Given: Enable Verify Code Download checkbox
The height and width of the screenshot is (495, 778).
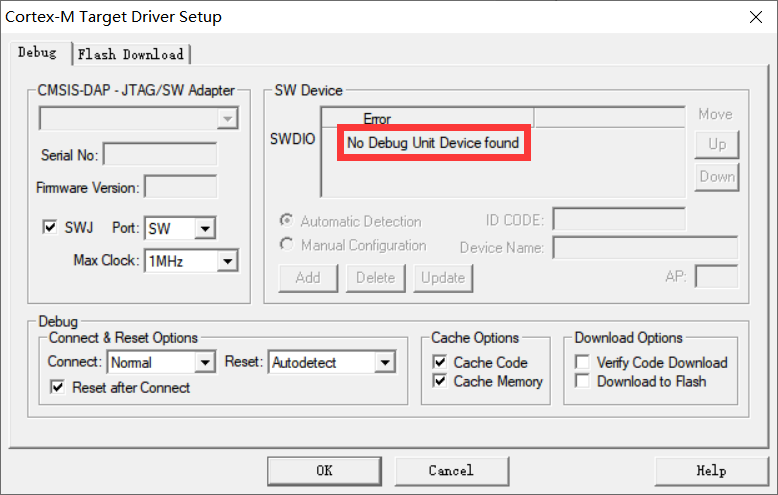Looking at the screenshot, I should 582,362.
